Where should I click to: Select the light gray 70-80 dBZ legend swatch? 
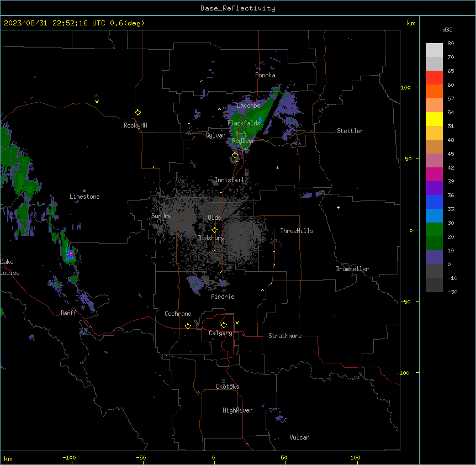tap(434, 50)
